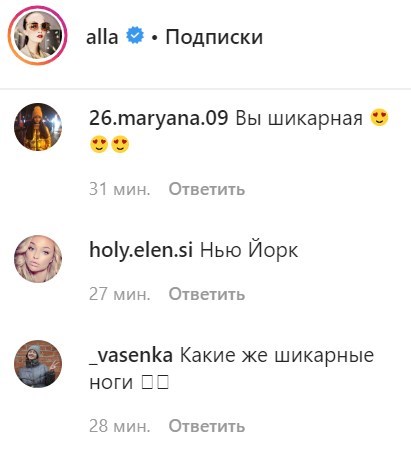Click the two heart-eyes emojis on second line
Viewport: 411px width, 460px height.
110,144
